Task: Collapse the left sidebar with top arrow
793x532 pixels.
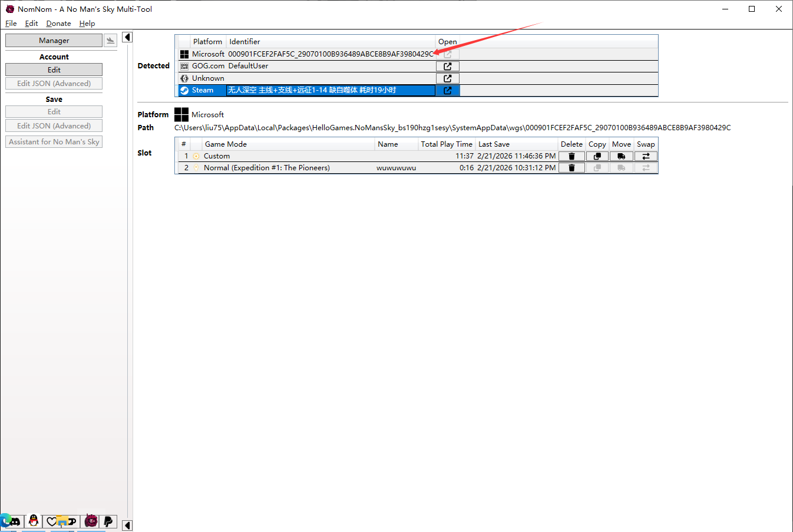Action: pyautogui.click(x=127, y=38)
